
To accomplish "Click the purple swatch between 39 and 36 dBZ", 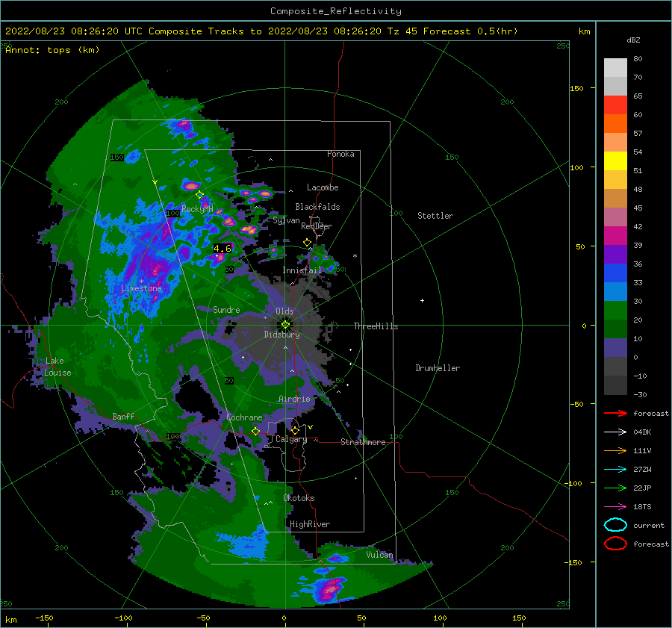I will click(x=615, y=254).
